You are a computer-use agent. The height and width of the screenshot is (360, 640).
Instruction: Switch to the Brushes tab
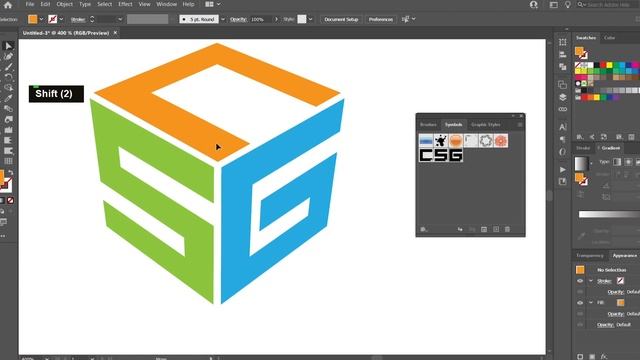pos(428,124)
